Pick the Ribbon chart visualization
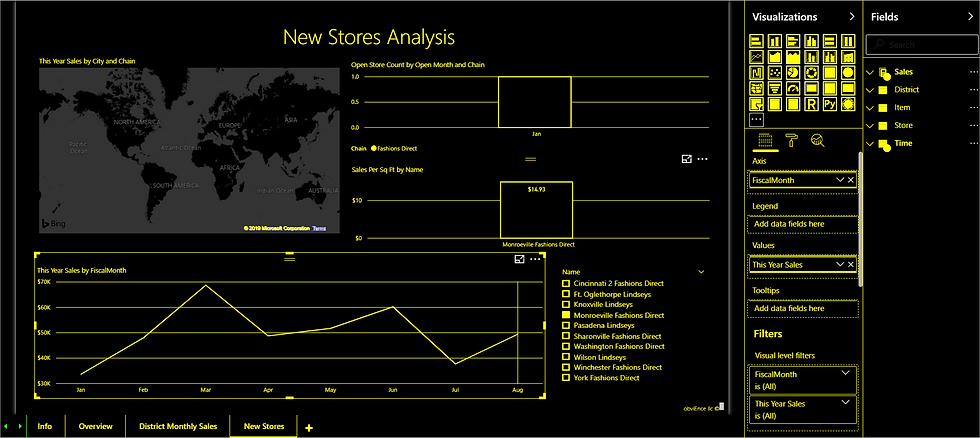The height and width of the screenshot is (438, 980). [x=848, y=57]
